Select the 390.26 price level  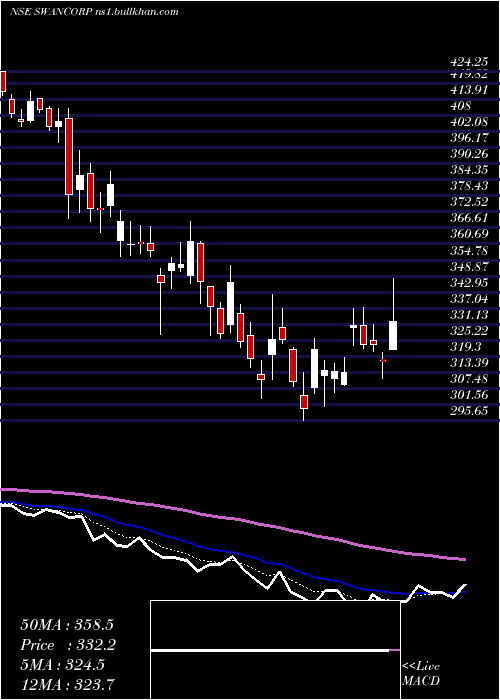pyautogui.click(x=469, y=154)
